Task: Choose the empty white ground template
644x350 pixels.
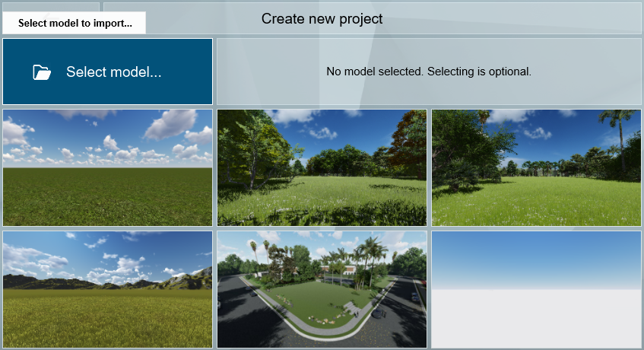Action: (536, 289)
